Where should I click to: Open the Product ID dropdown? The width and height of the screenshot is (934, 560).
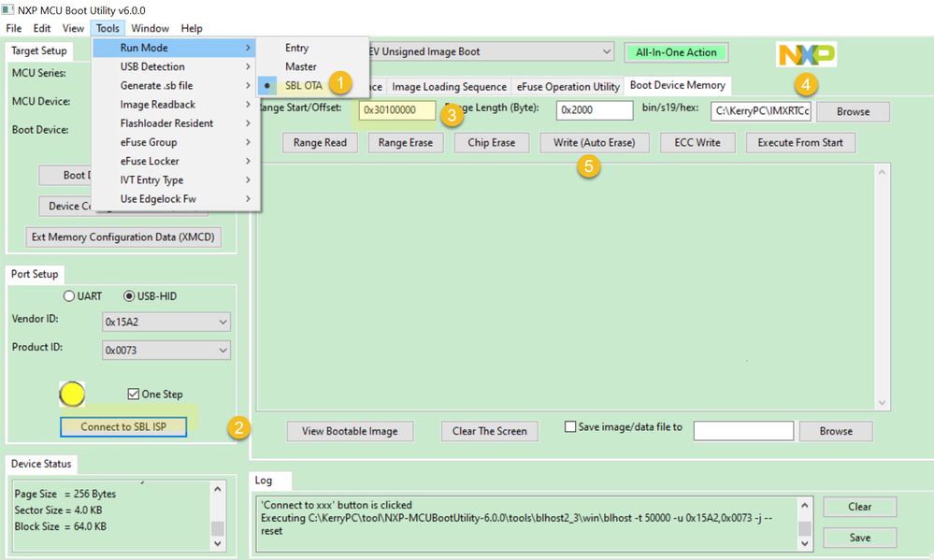(166, 351)
